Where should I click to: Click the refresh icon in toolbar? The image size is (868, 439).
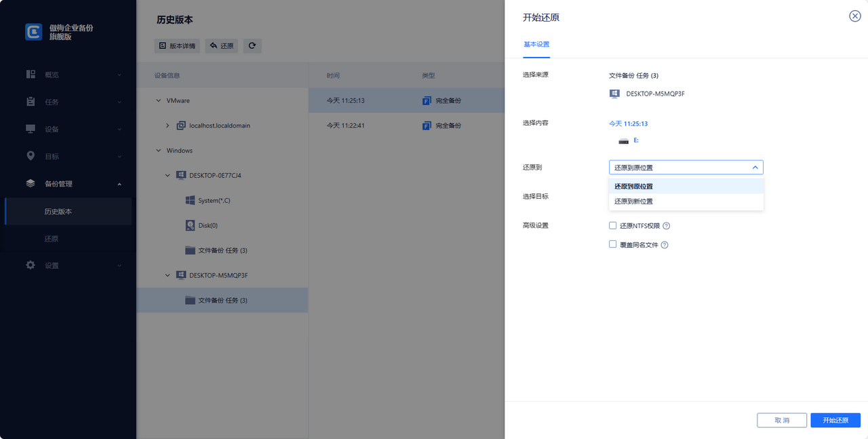[x=252, y=46]
